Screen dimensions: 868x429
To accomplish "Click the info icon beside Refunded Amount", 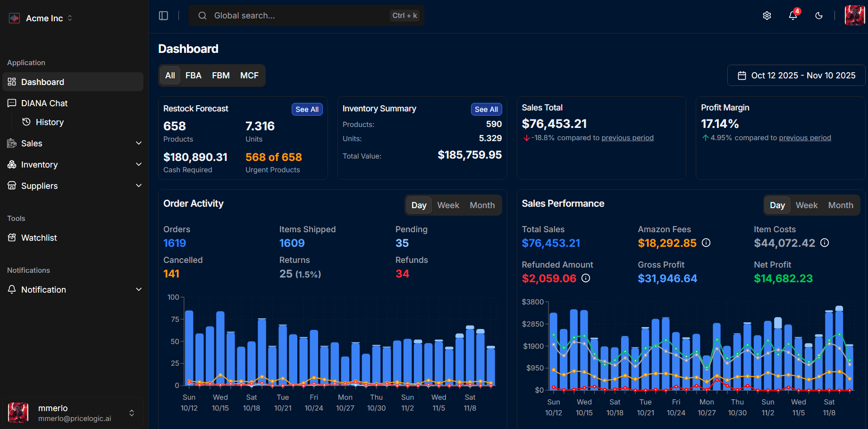I will coord(586,278).
